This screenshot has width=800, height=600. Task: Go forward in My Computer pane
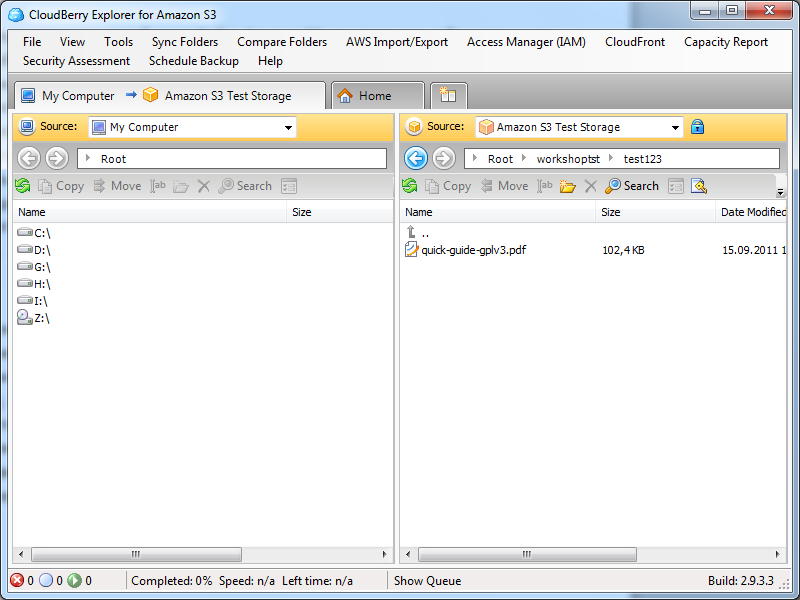point(57,158)
